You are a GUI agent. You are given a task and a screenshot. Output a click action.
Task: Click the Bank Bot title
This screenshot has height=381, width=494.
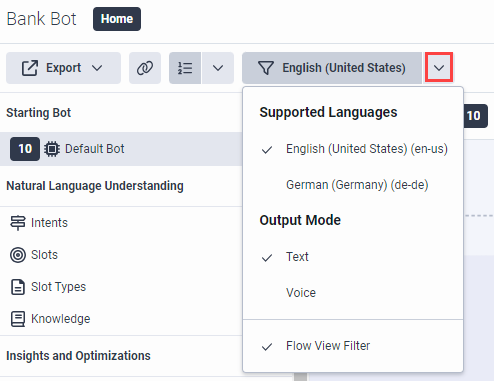[41, 19]
